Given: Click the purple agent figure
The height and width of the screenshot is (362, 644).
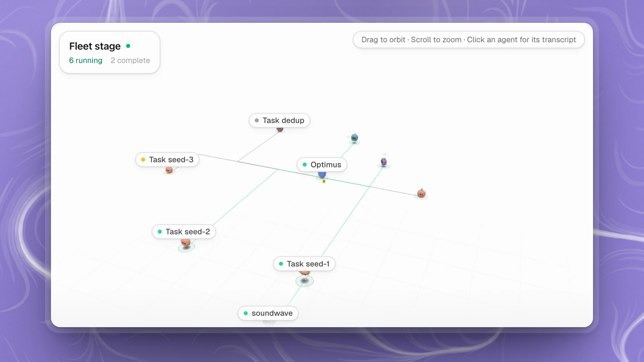Looking at the screenshot, I should pos(384,162).
